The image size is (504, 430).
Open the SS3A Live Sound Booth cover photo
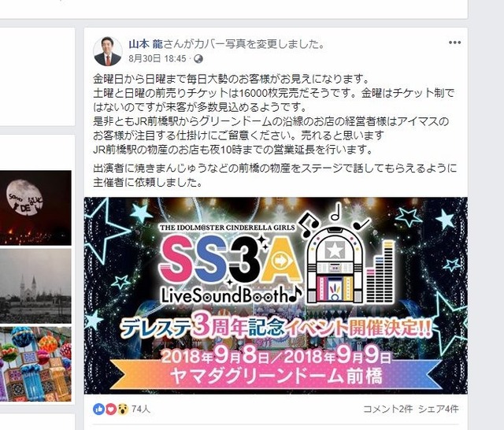(276, 295)
